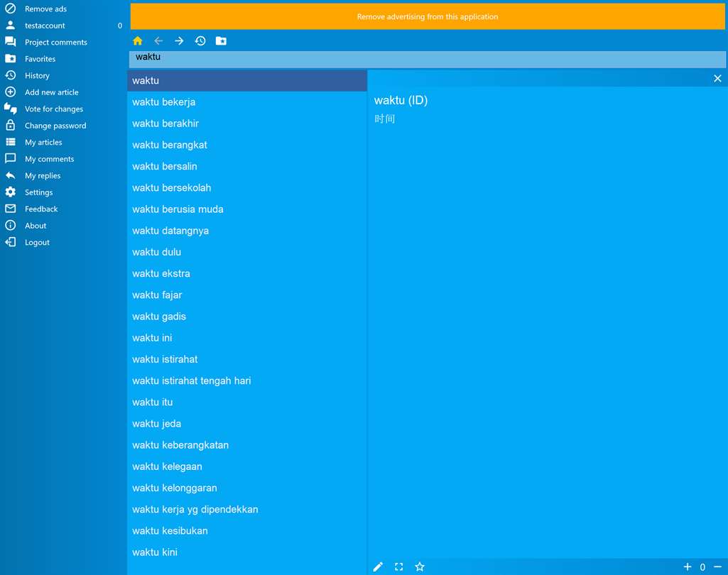Click the Add new article plus icon

pyautogui.click(x=10, y=92)
